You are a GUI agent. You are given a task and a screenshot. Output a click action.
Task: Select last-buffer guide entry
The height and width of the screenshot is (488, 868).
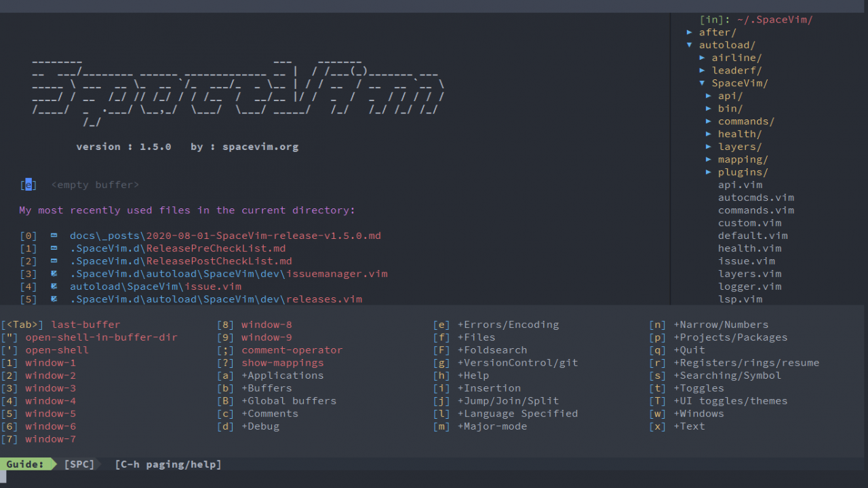[86, 324]
